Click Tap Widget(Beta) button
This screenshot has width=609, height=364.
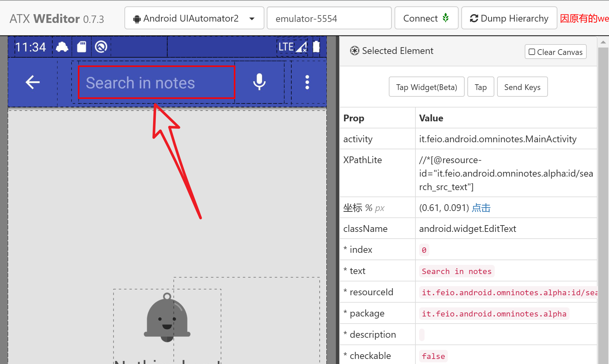[427, 87]
